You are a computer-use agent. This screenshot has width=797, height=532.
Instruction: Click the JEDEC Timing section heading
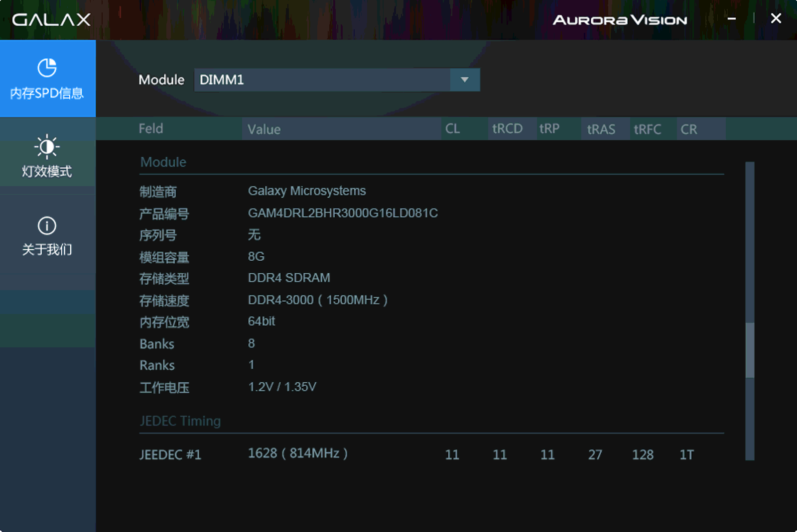pos(180,421)
